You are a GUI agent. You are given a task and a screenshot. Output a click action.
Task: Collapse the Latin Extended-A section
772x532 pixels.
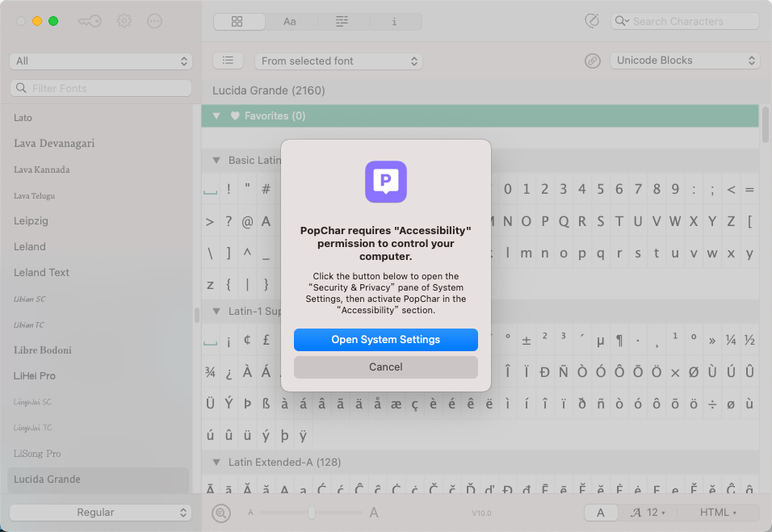[216, 462]
